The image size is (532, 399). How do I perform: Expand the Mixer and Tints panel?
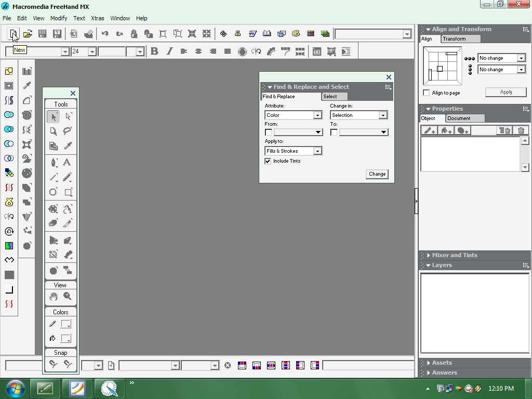tap(429, 255)
